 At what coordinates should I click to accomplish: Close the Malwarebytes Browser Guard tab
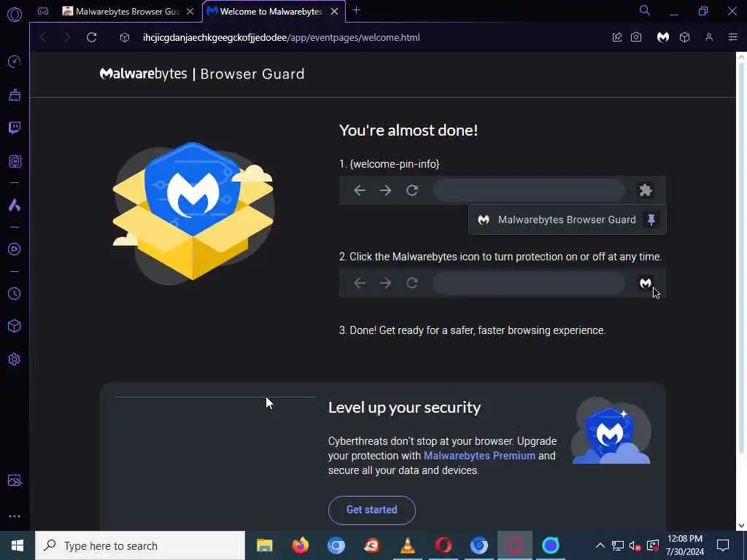coord(190,12)
